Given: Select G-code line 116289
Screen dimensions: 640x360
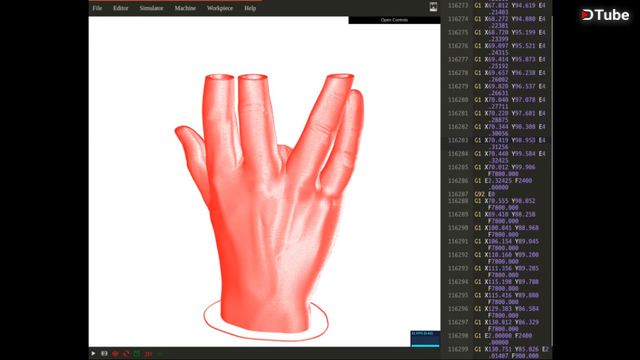Looking at the screenshot, I should click(497, 218).
